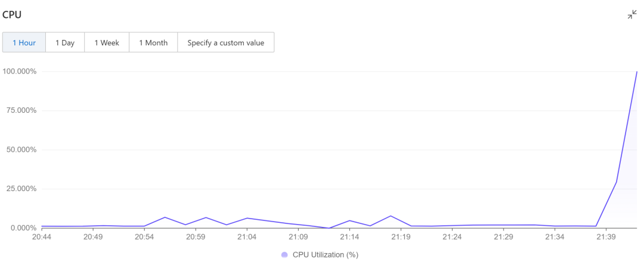
Task: Click the 100.000% y-axis label
Action: pyautogui.click(x=19, y=72)
